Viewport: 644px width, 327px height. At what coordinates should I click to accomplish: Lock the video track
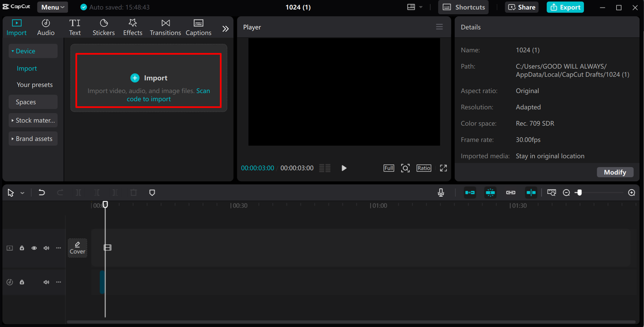[22, 248]
